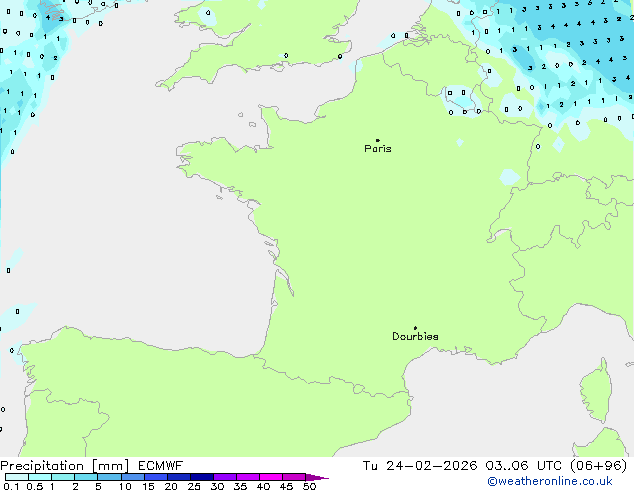Select the Paris location dot marker
Screen dimensions: 634x490
point(378,140)
